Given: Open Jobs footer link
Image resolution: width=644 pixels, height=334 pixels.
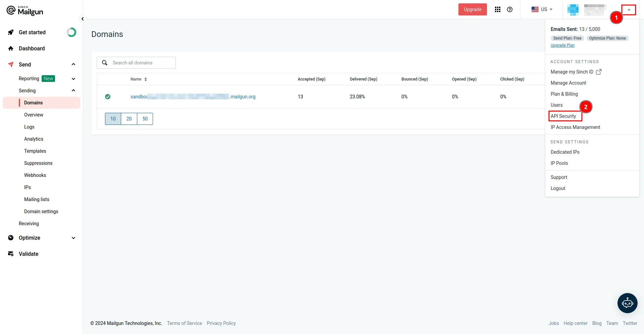Looking at the screenshot, I should click(x=554, y=323).
